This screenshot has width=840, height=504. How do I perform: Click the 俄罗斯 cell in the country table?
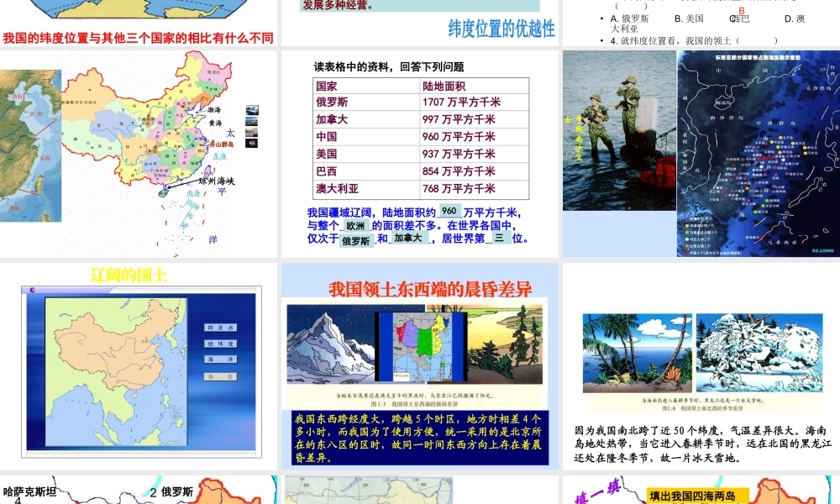tap(366, 102)
